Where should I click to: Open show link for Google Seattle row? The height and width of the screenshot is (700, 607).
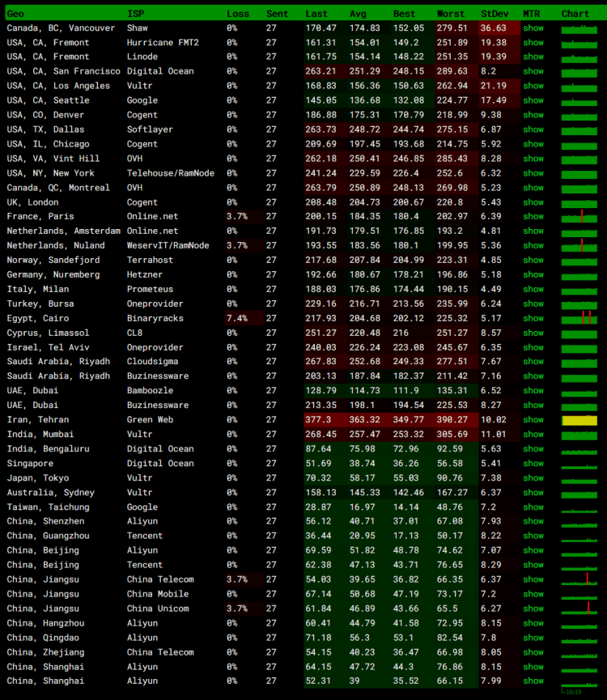coord(533,100)
